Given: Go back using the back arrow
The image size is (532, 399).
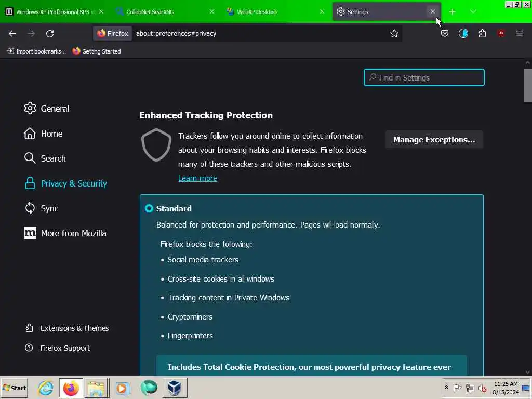Looking at the screenshot, I should pyautogui.click(x=12, y=34).
